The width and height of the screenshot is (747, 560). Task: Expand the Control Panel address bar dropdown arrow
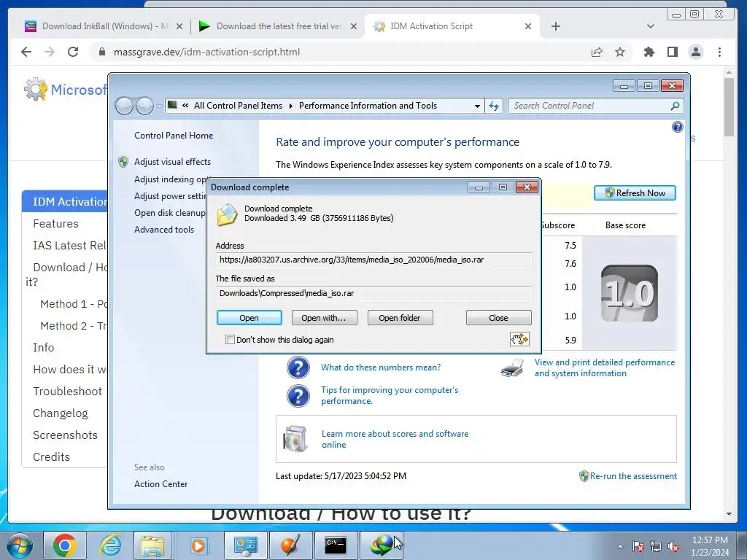pos(477,106)
